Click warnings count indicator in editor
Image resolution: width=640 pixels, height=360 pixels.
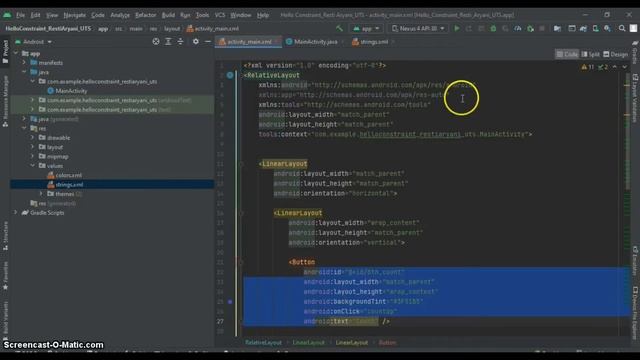click(x=588, y=67)
